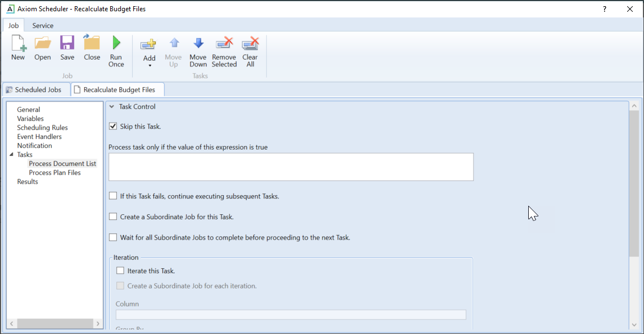
Task: Save the job using the Save icon
Action: pyautogui.click(x=67, y=44)
